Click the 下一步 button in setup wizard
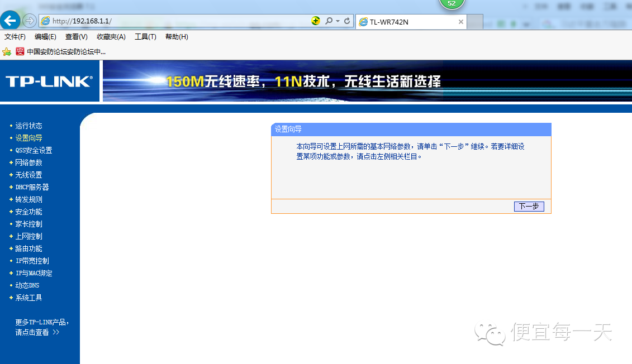The height and width of the screenshot is (364, 632). 529,206
